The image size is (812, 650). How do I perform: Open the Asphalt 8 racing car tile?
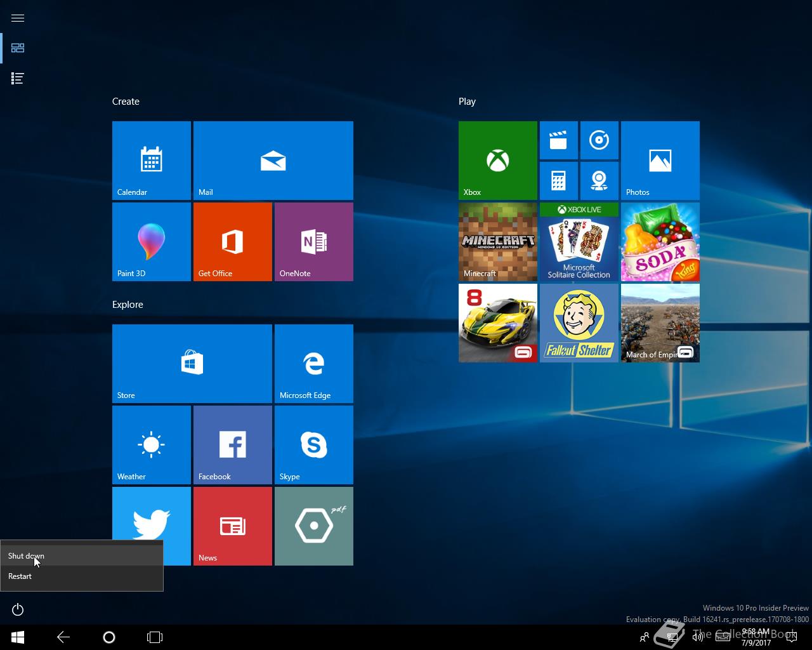(x=498, y=323)
